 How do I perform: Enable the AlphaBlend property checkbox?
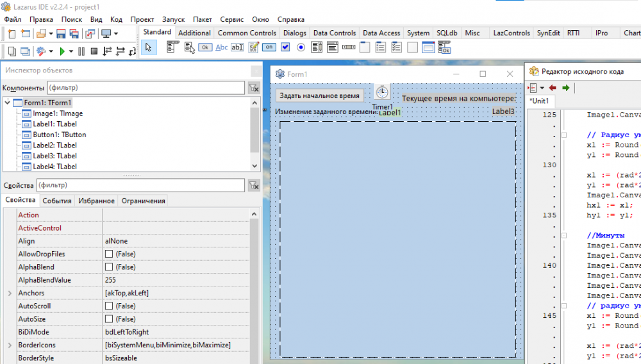point(109,267)
